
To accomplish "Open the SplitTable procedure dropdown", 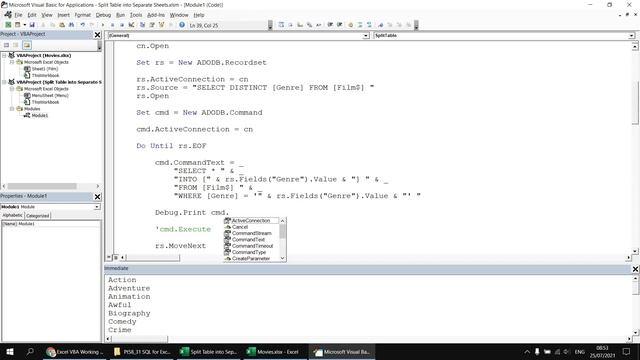I will (x=631, y=36).
